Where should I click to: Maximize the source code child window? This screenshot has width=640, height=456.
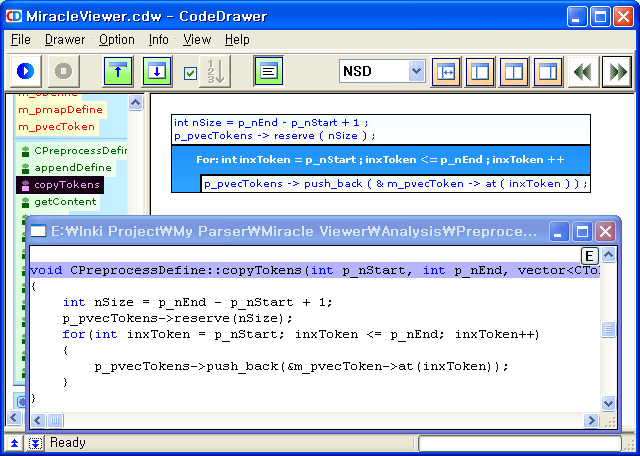pyautogui.click(x=582, y=232)
